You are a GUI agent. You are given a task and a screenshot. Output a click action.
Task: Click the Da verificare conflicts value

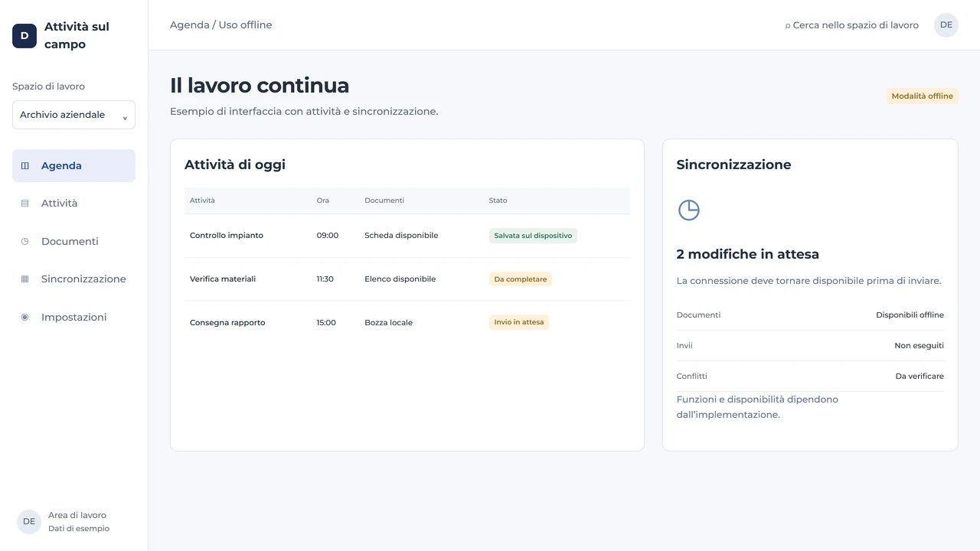[x=920, y=377]
